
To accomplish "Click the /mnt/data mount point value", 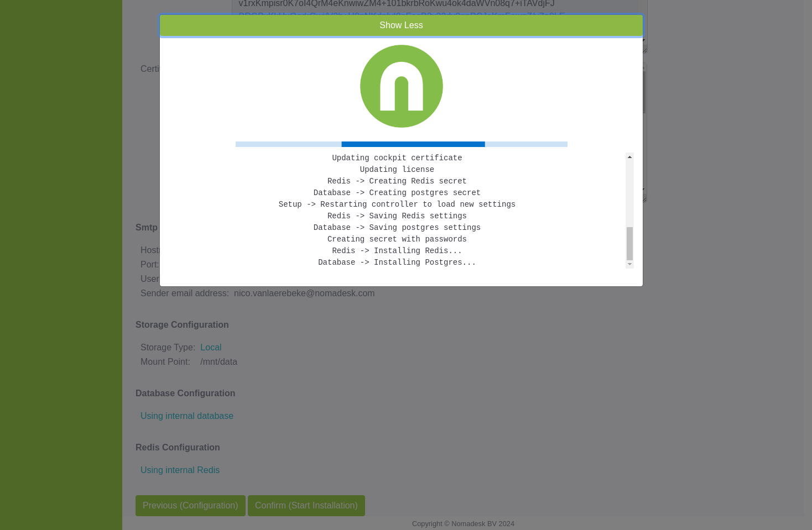I will [218, 362].
